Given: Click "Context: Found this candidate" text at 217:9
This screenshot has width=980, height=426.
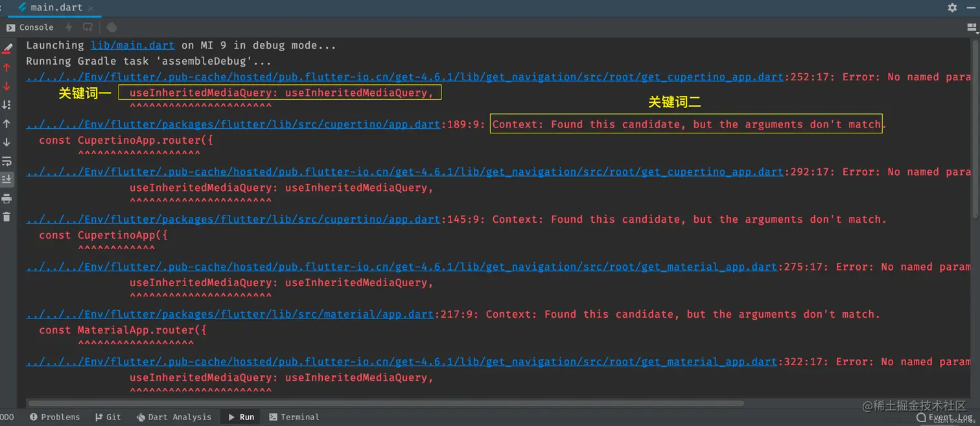Looking at the screenshot, I should (579, 314).
